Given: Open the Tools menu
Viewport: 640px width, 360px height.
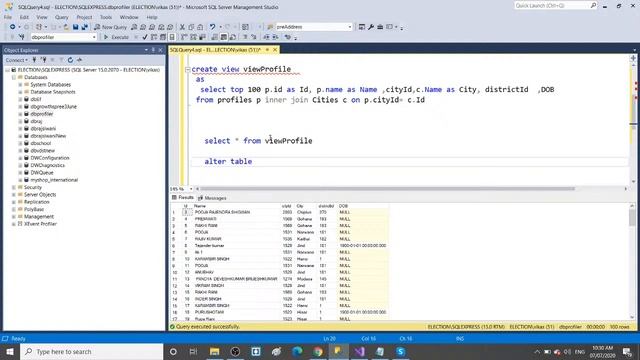Looking at the screenshot, I should [106, 17].
